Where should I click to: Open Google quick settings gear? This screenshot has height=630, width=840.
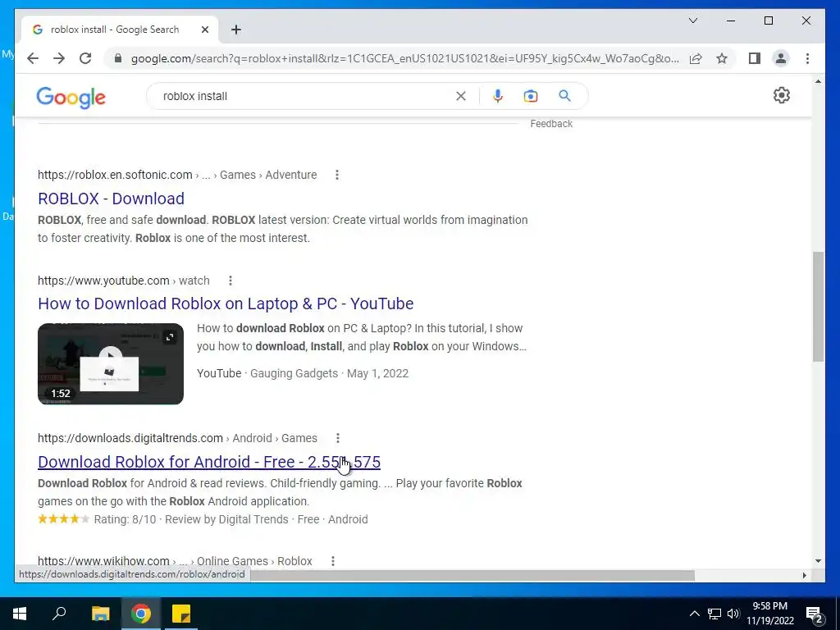pos(781,95)
